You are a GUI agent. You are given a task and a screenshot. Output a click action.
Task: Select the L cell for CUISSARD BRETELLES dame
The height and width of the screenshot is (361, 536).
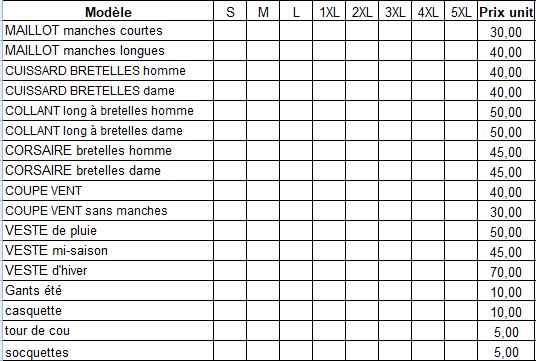(x=296, y=91)
